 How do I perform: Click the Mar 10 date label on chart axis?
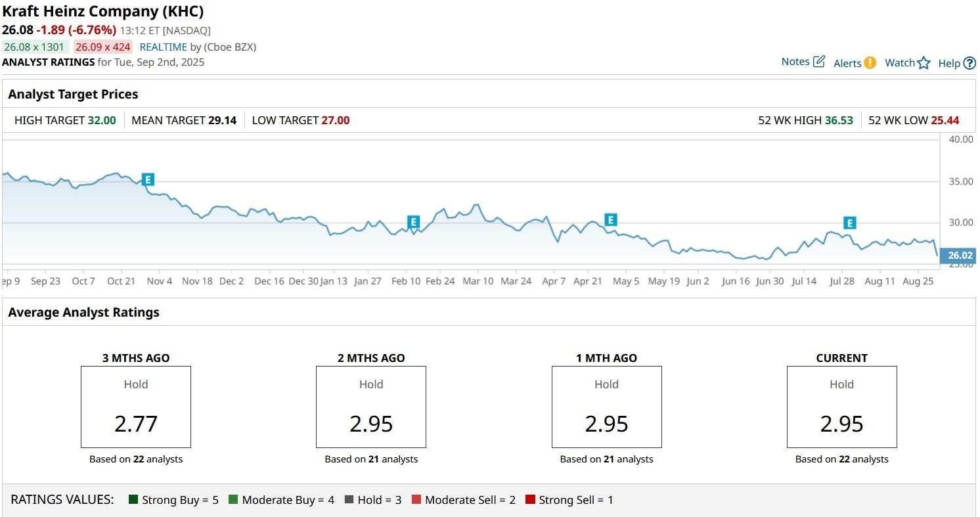(x=478, y=281)
